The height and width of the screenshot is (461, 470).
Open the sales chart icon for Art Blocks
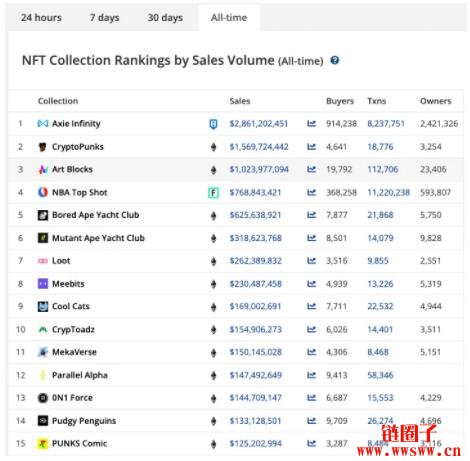(x=311, y=169)
